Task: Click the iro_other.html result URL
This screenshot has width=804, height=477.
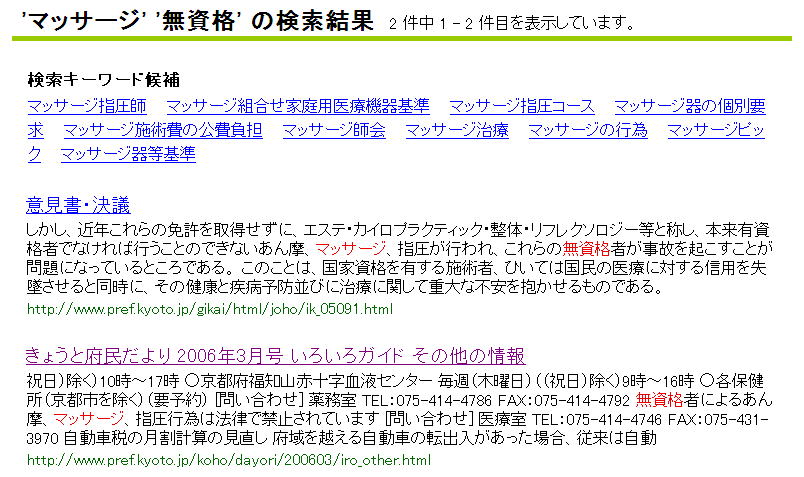Action: [229, 460]
